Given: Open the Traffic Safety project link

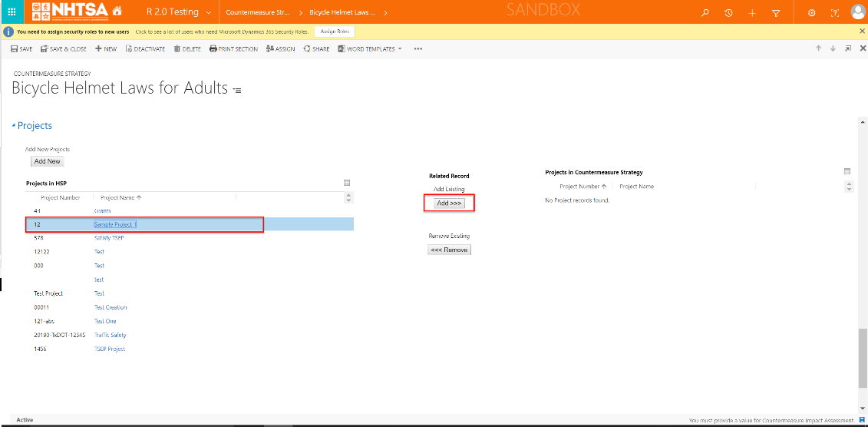Looking at the screenshot, I should (110, 335).
